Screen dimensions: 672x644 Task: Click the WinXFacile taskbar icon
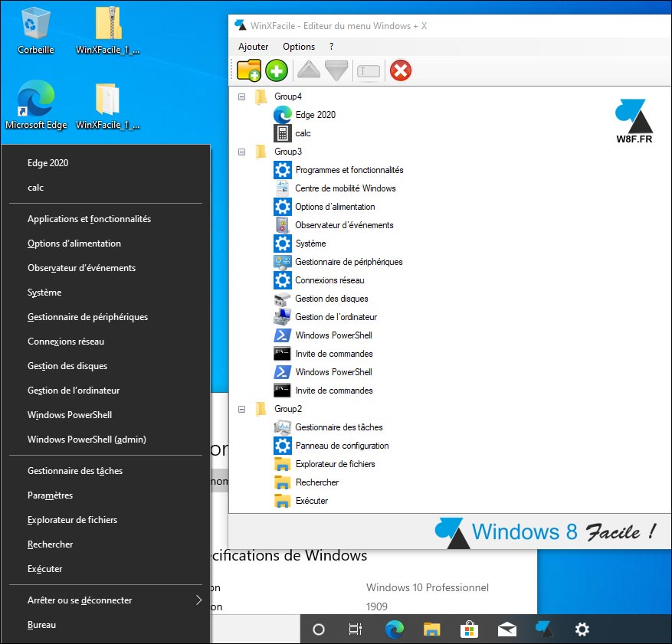(544, 629)
